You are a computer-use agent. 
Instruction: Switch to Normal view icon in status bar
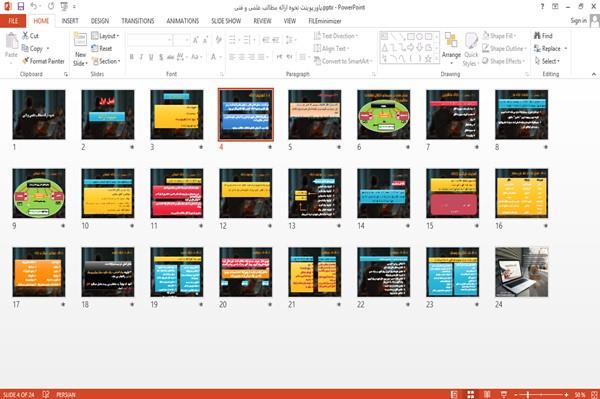tap(454, 394)
